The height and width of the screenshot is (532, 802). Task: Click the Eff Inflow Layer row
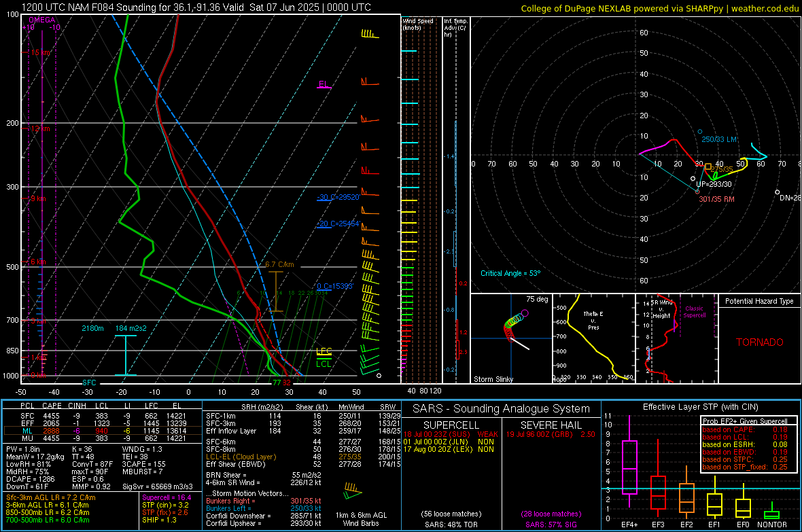(303, 431)
